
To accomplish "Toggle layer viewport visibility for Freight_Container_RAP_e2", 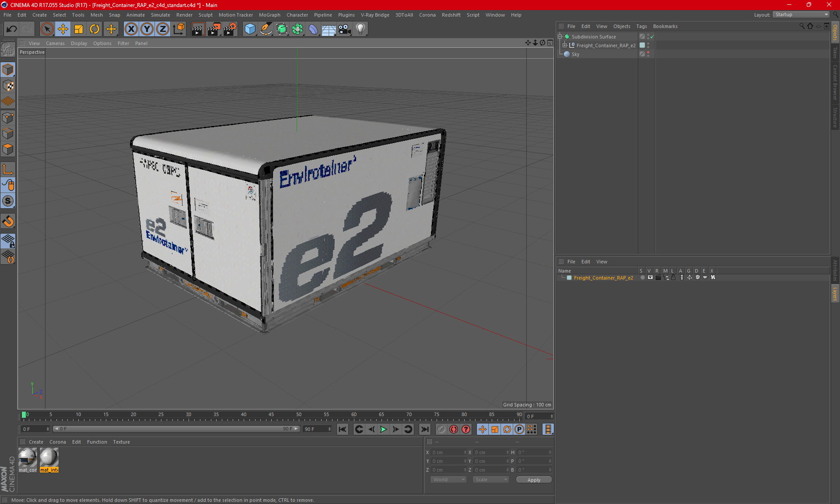I will 650,277.
